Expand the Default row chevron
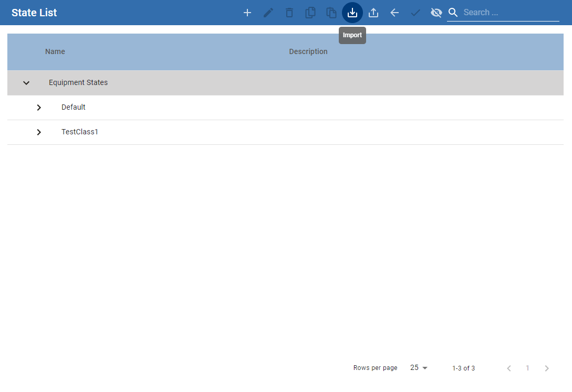 [39, 108]
